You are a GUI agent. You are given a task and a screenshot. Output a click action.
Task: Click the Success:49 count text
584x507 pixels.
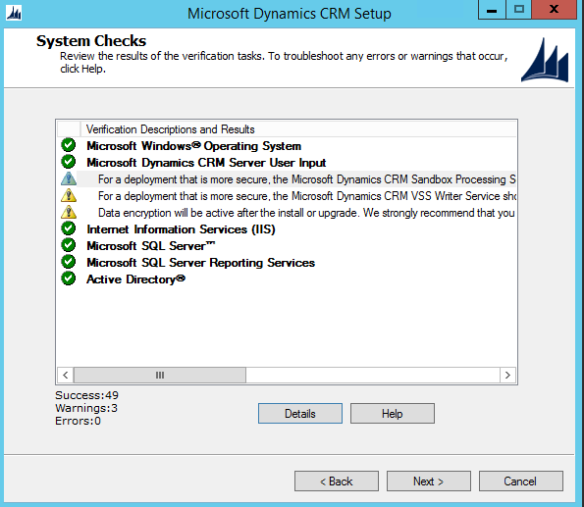[x=87, y=395]
